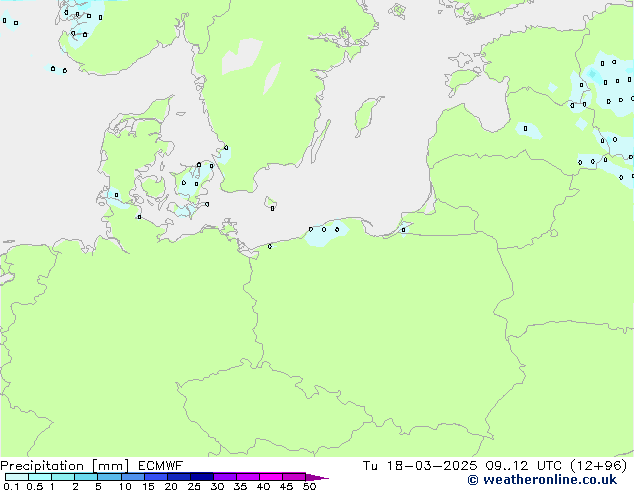The height and width of the screenshot is (490, 634).
Task: Click the 'Precipitation [mm]' title text
Action: click(65, 466)
